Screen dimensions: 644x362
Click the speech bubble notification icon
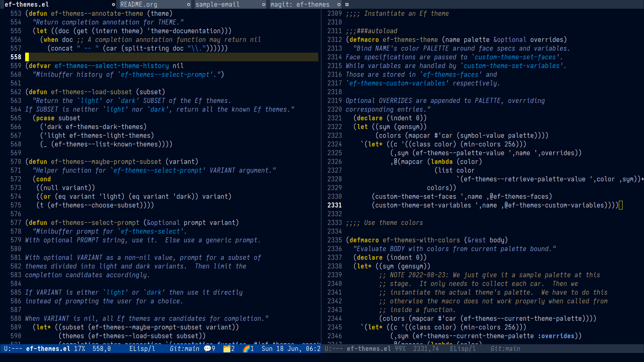207,349
